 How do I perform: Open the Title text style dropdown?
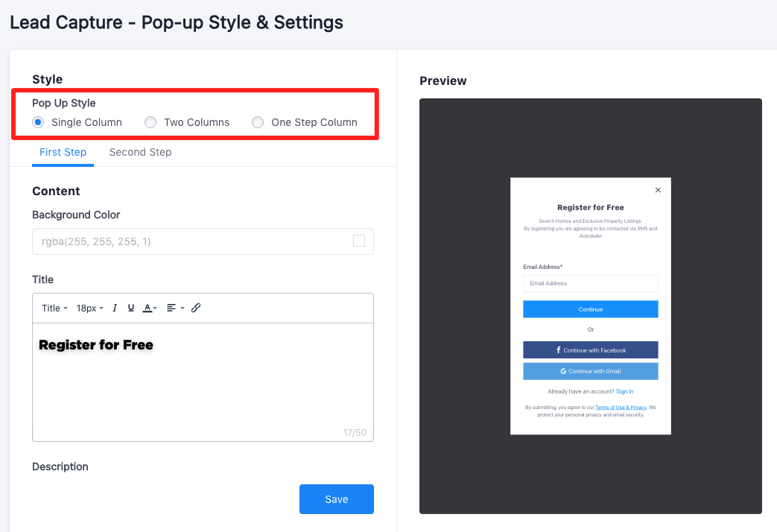[53, 308]
